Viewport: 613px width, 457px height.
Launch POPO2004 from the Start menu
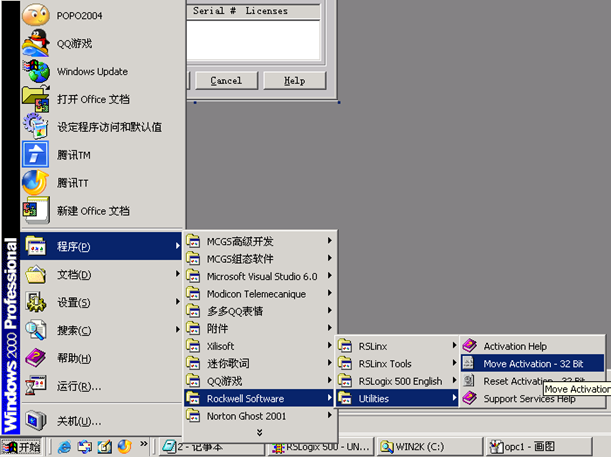(79, 16)
